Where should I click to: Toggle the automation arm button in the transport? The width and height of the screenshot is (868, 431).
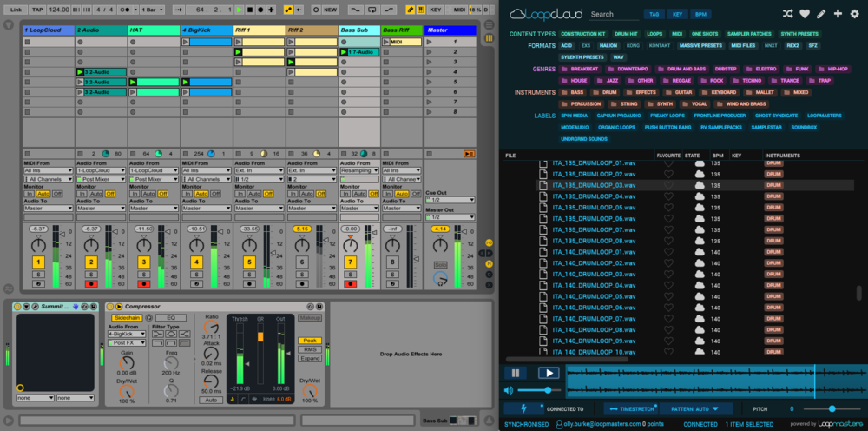point(288,10)
